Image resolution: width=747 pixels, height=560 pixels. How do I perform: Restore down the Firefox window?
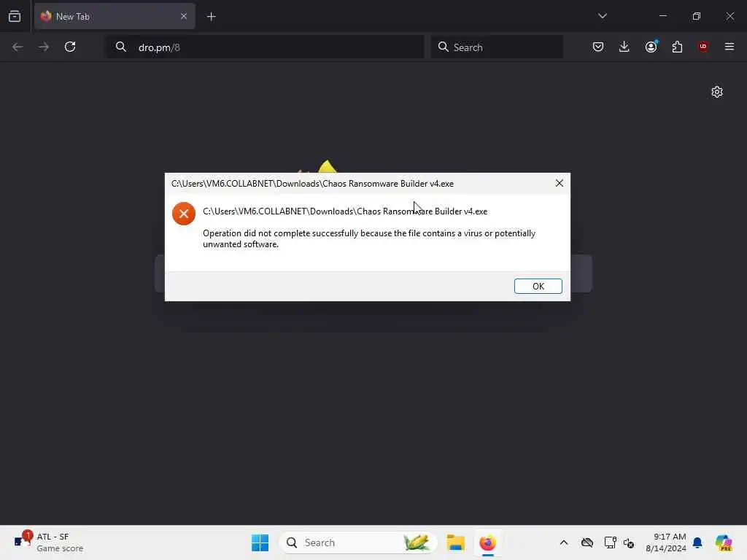coord(697,16)
